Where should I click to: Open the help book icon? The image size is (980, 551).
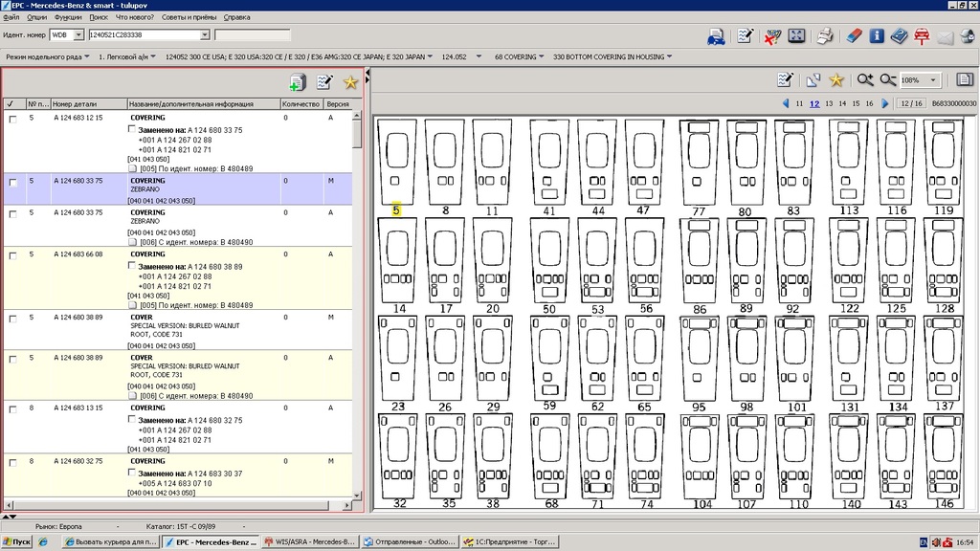tap(899, 36)
